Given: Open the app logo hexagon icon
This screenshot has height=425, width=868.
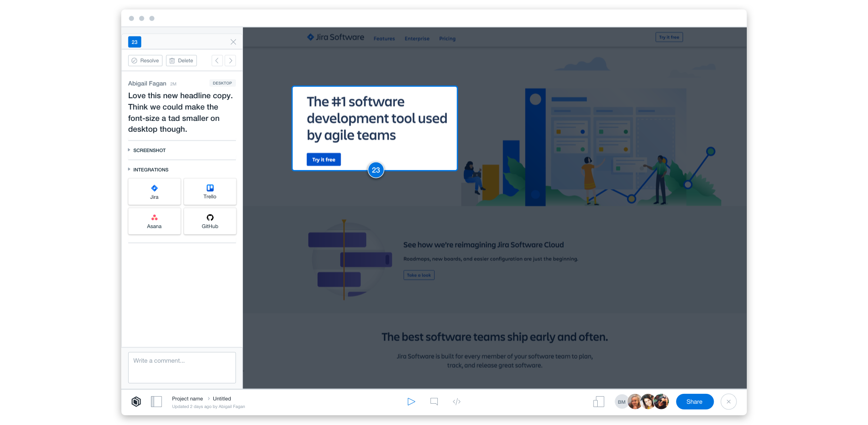Looking at the screenshot, I should [136, 401].
